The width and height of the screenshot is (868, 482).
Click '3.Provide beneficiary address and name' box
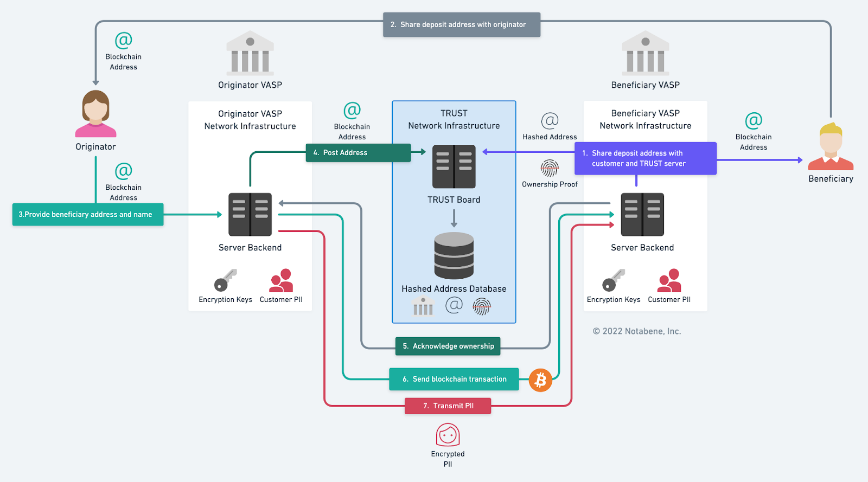(88, 215)
